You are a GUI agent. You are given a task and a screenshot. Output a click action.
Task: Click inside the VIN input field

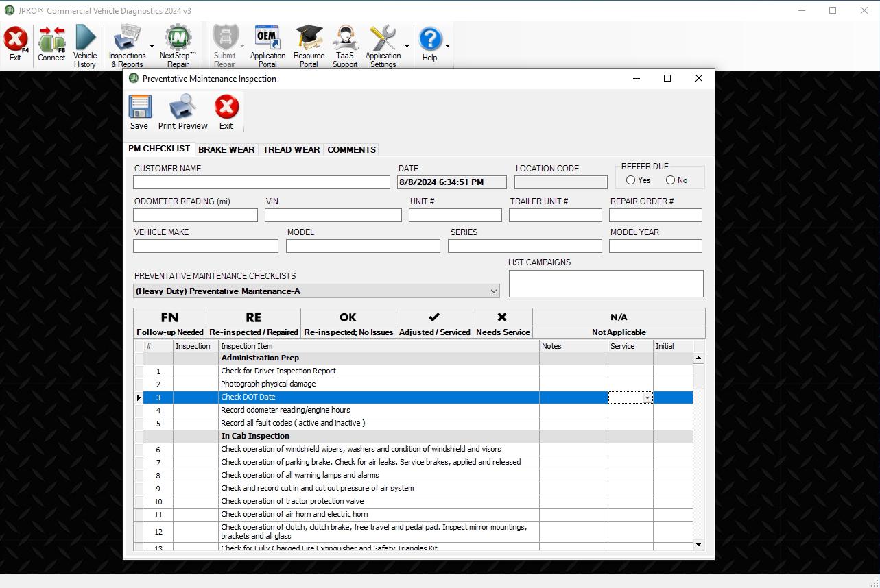(333, 215)
